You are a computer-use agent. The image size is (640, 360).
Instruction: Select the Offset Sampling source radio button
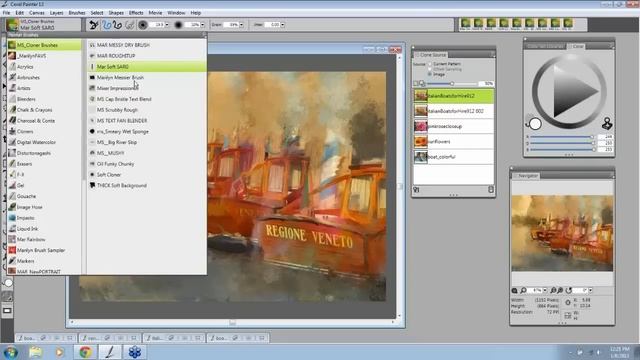pyautogui.click(x=430, y=69)
